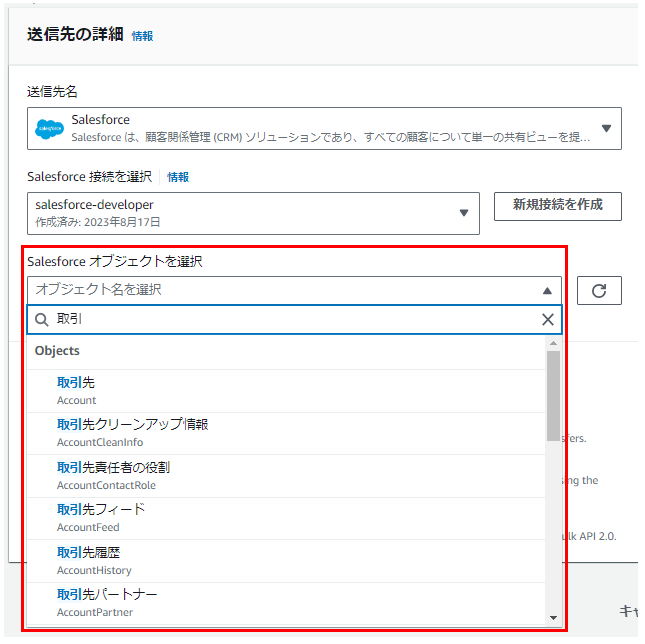Open the 送信先名 Salesforce dropdown
Screen dimensions: 645x644
(324, 128)
